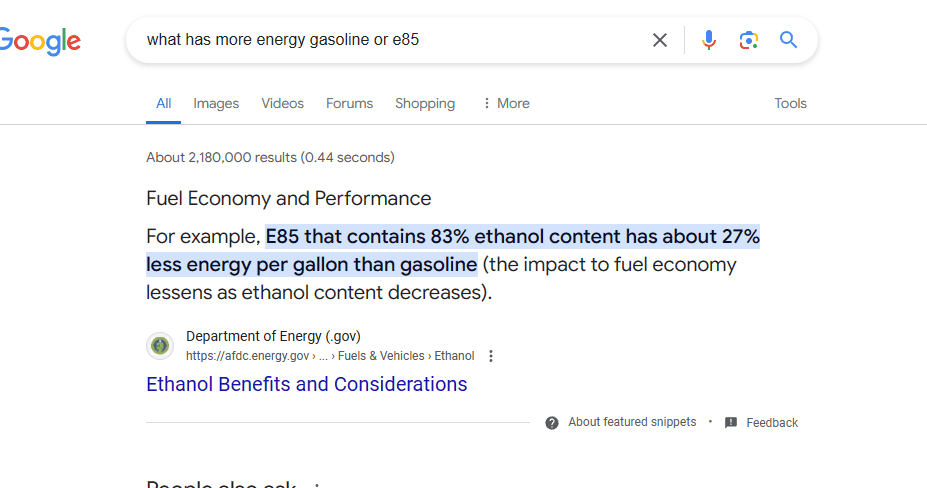Click the Feedback link text

(x=772, y=423)
